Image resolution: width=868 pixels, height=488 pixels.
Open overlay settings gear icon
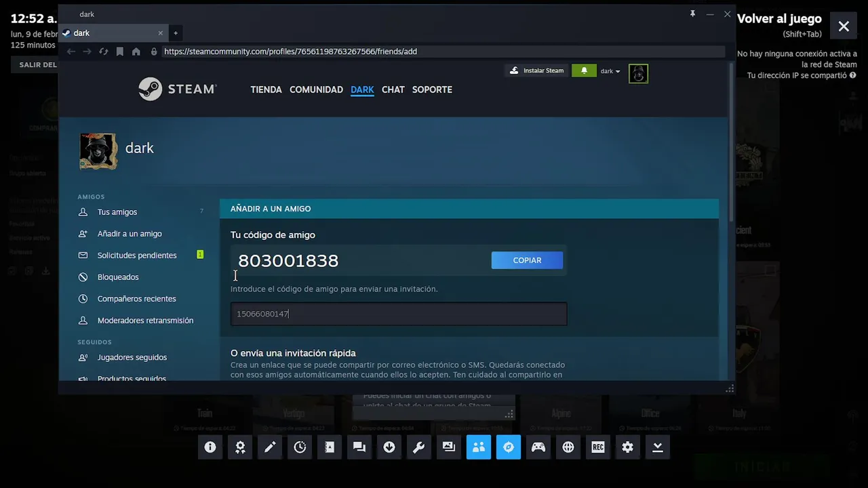tap(628, 447)
